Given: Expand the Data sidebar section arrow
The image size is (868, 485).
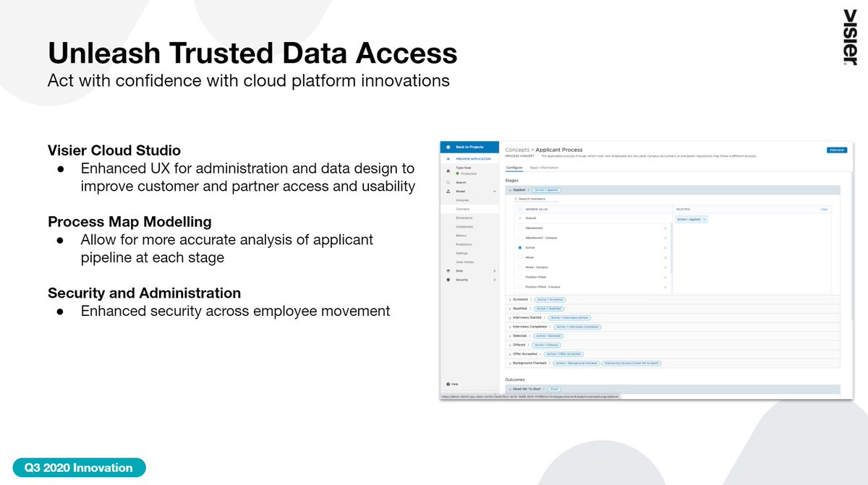Looking at the screenshot, I should click(495, 271).
